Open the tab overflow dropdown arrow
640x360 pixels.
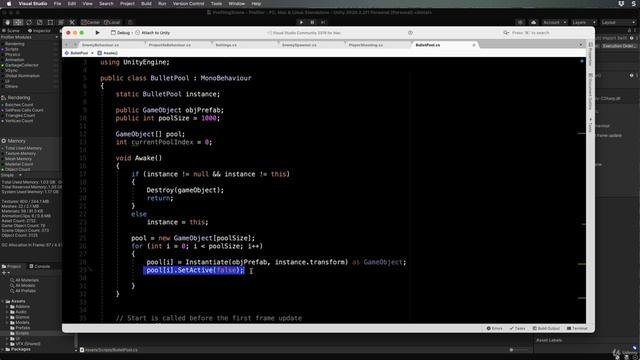click(x=581, y=45)
